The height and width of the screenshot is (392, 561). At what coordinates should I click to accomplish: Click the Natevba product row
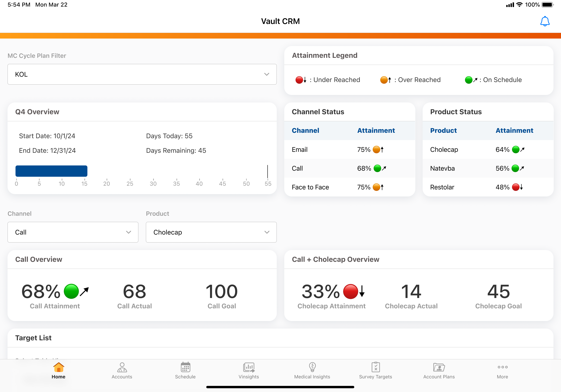tap(488, 168)
